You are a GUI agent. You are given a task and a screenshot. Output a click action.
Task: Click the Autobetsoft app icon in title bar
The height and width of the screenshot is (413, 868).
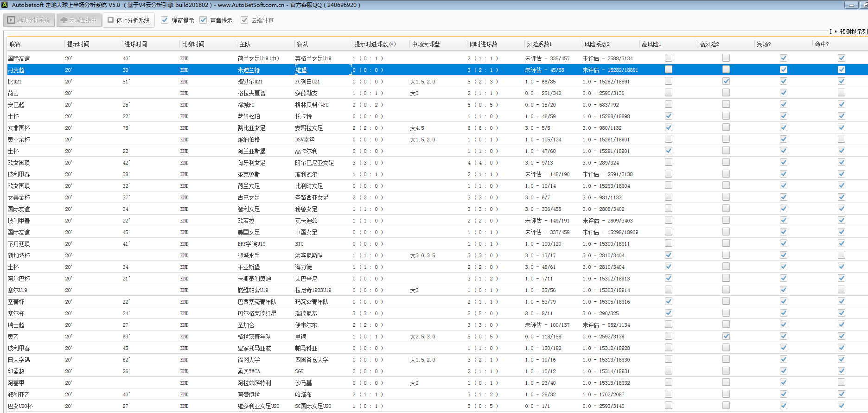[x=5, y=5]
